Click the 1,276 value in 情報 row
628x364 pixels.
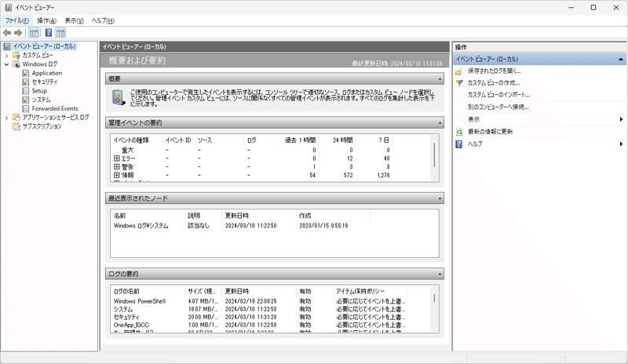click(x=383, y=175)
